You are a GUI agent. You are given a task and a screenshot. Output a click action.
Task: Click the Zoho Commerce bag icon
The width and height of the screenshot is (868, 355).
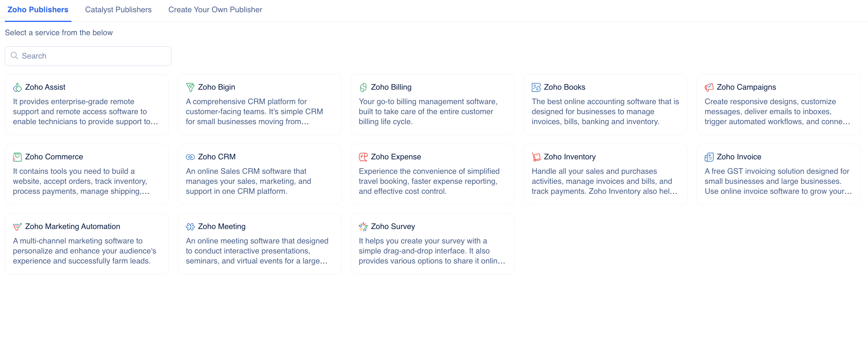point(17,157)
